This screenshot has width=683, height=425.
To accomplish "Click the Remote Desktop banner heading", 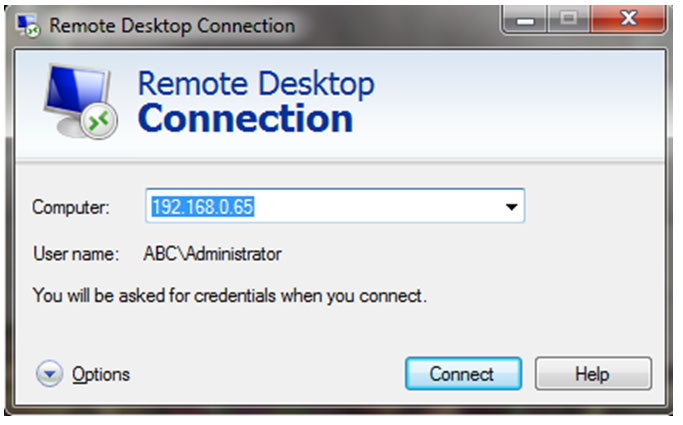I will [x=256, y=83].
